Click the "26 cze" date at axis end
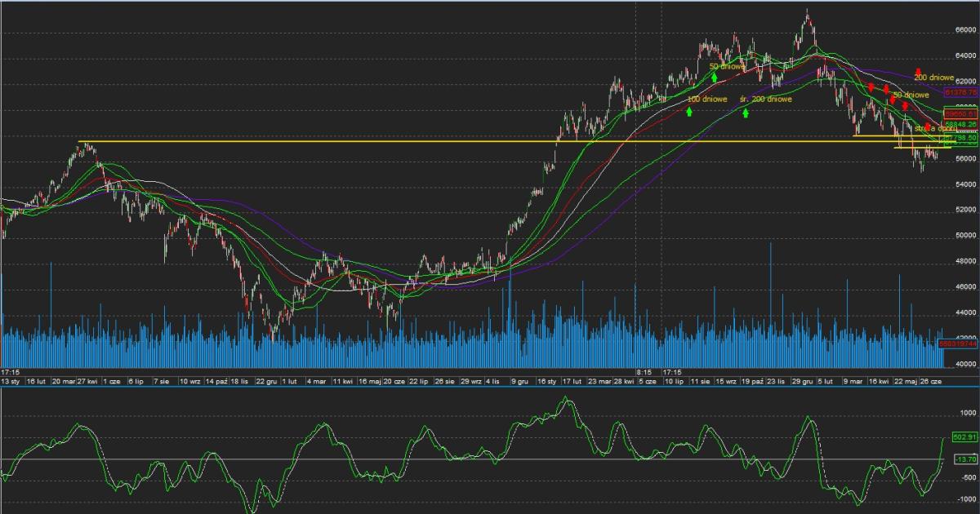This screenshot has width=980, height=514. pyautogui.click(x=932, y=381)
